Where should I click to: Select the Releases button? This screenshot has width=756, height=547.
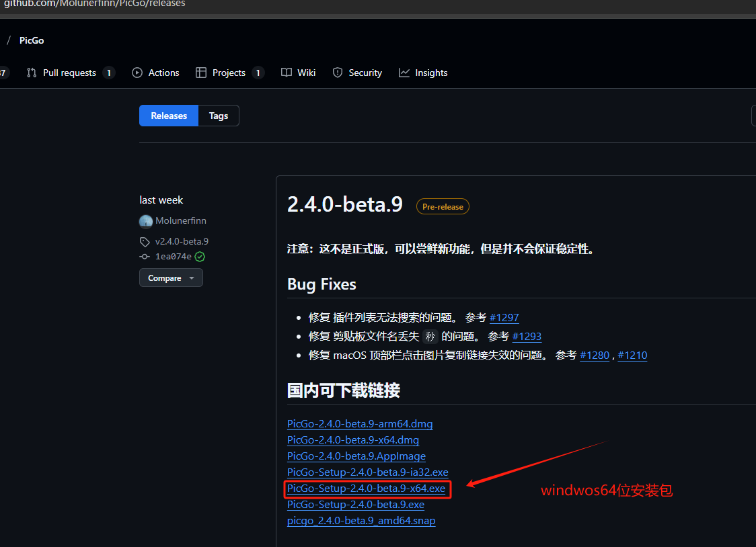coord(169,116)
